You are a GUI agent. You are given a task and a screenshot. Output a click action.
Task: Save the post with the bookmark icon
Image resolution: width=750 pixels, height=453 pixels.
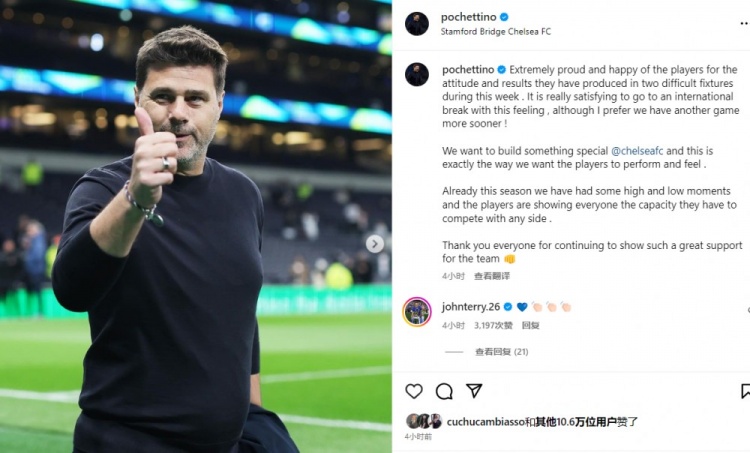[745, 391]
